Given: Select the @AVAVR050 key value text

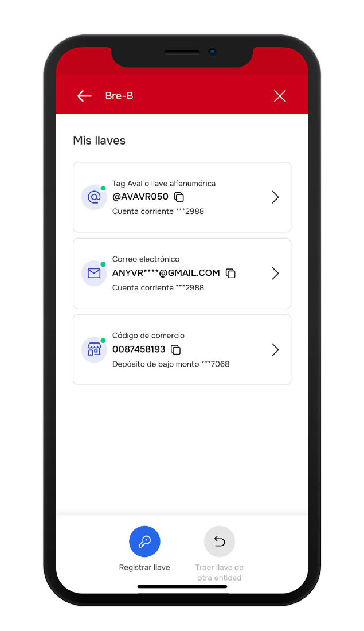Looking at the screenshot, I should tap(140, 197).
